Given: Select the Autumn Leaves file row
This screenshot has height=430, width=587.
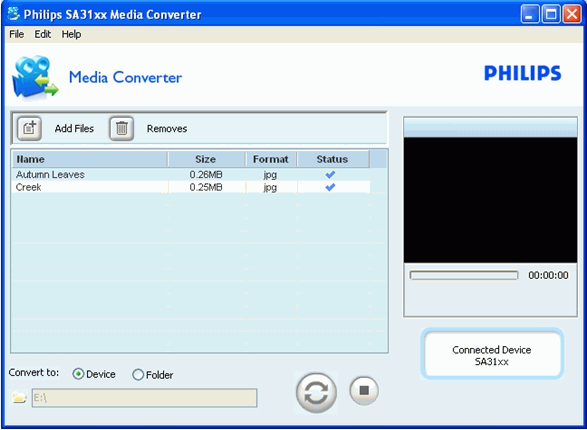Looking at the screenshot, I should [191, 174].
